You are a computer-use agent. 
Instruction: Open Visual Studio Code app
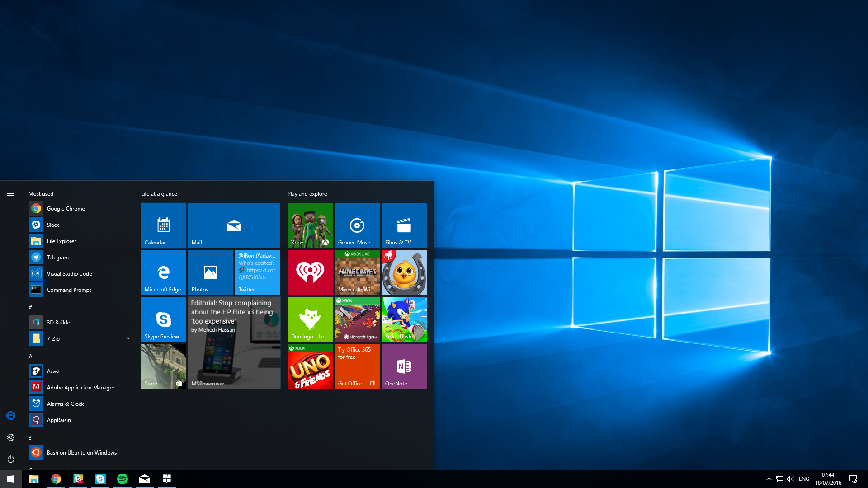click(x=69, y=273)
